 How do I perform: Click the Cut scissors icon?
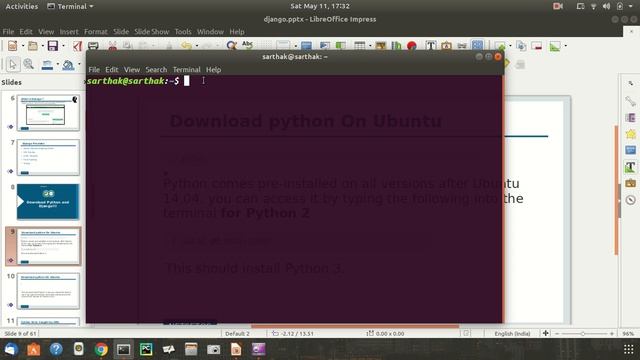click(112, 46)
